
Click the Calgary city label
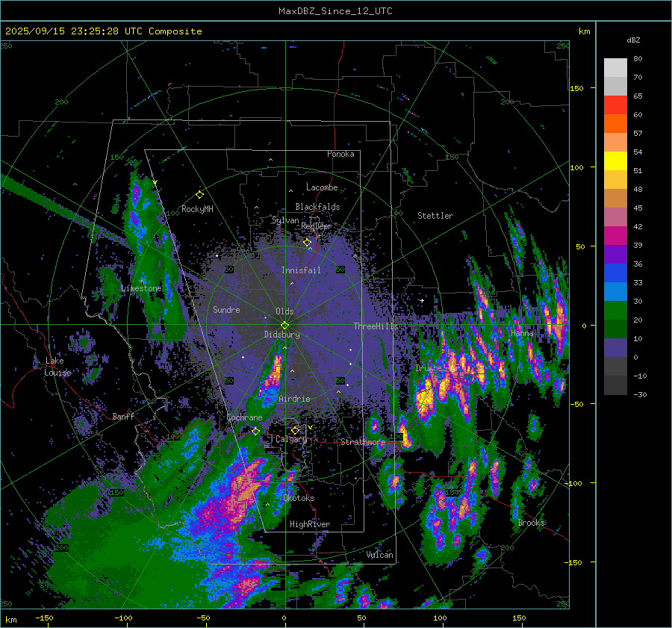pyautogui.click(x=291, y=439)
